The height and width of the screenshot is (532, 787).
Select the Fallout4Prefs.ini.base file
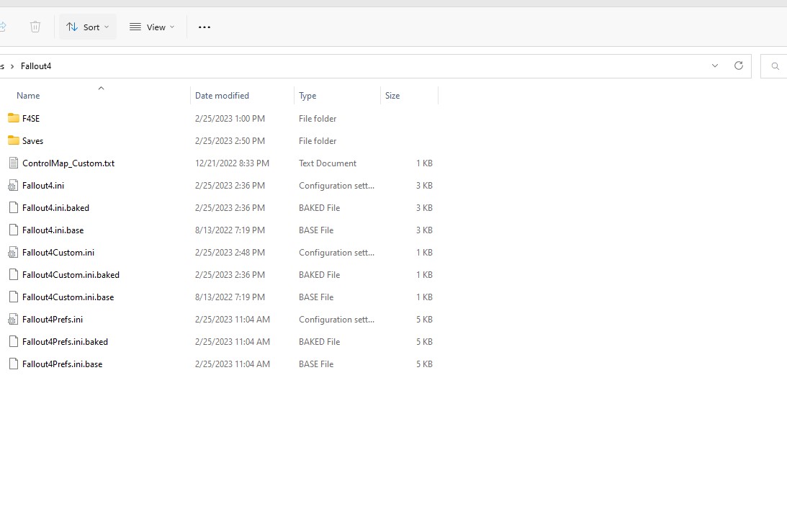(62, 364)
